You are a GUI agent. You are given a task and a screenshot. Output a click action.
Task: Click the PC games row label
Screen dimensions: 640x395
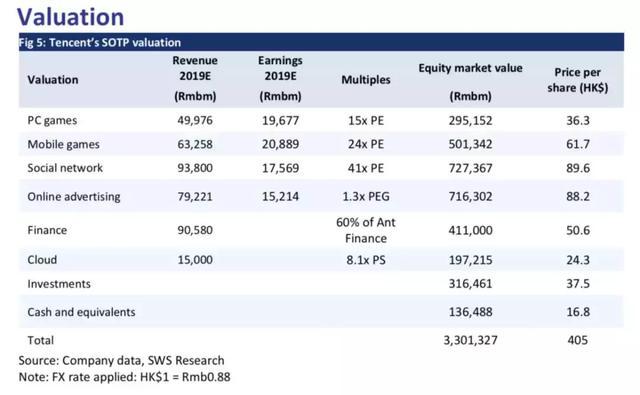point(52,121)
